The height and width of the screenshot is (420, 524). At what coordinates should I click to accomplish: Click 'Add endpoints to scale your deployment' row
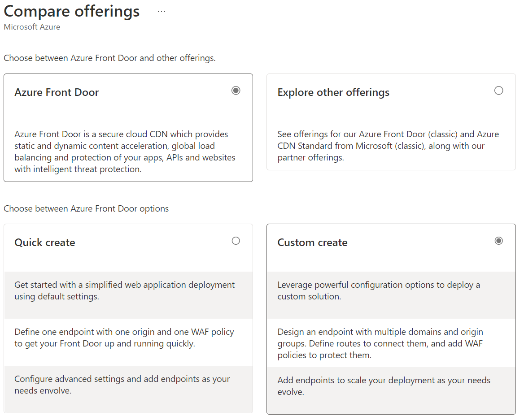pos(384,386)
